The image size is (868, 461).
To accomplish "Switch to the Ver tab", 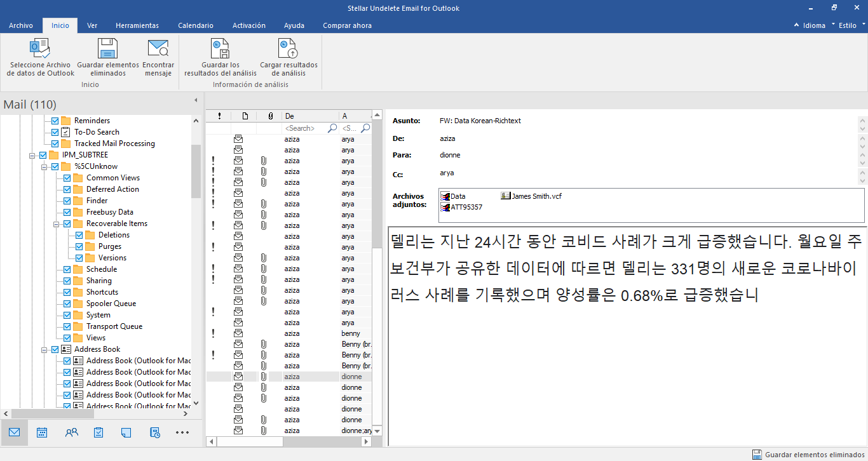I will point(92,25).
